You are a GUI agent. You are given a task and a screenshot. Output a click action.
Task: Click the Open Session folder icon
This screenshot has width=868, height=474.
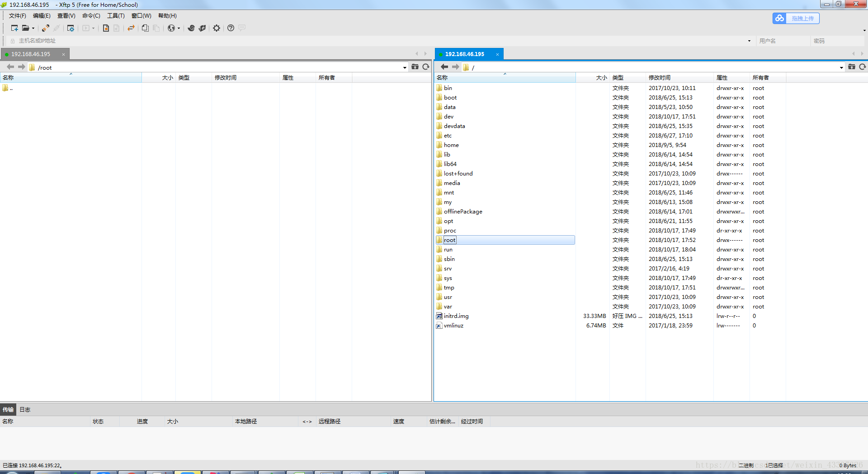point(26,28)
